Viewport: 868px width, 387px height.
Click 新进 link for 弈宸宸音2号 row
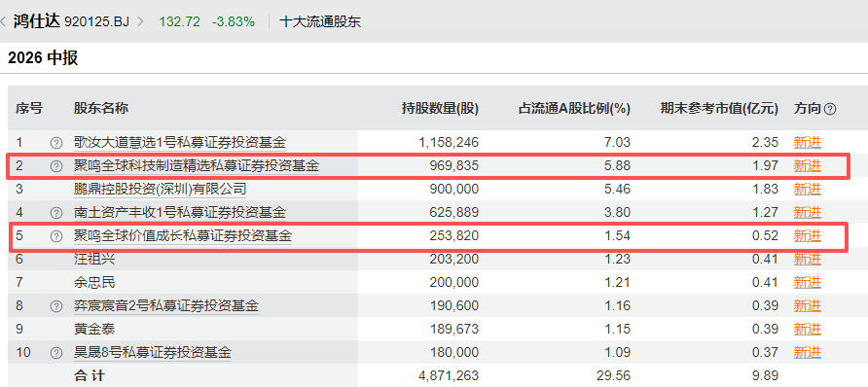pyautogui.click(x=807, y=305)
